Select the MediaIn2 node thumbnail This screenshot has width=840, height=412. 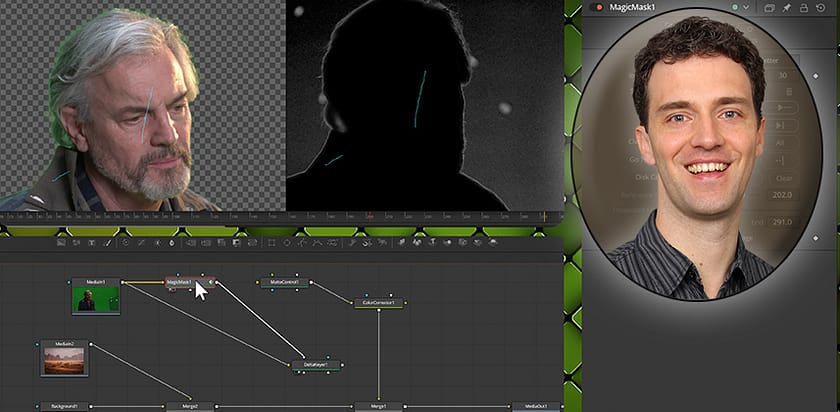(64, 361)
